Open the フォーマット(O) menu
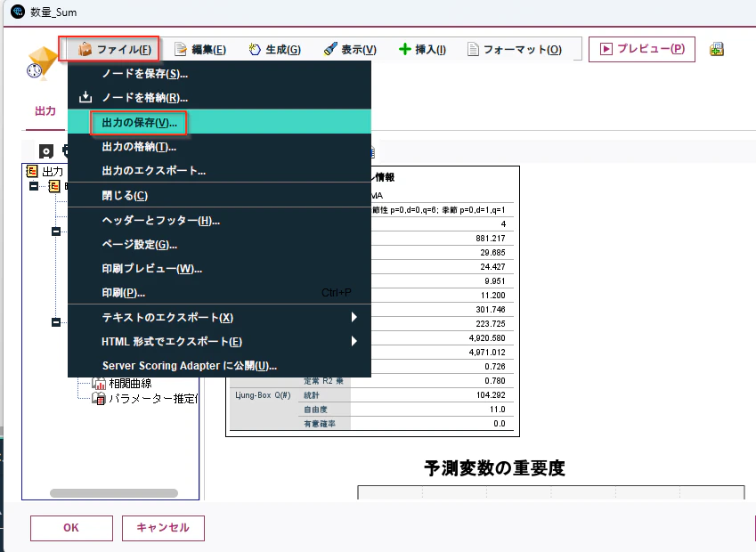This screenshot has width=756, height=552. point(515,49)
